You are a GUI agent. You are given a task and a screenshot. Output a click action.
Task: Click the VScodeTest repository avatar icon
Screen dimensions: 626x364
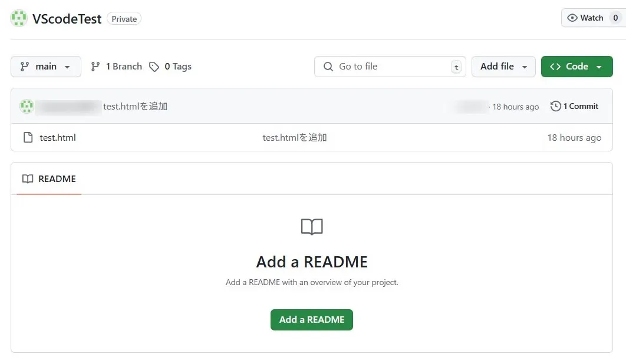(x=19, y=18)
